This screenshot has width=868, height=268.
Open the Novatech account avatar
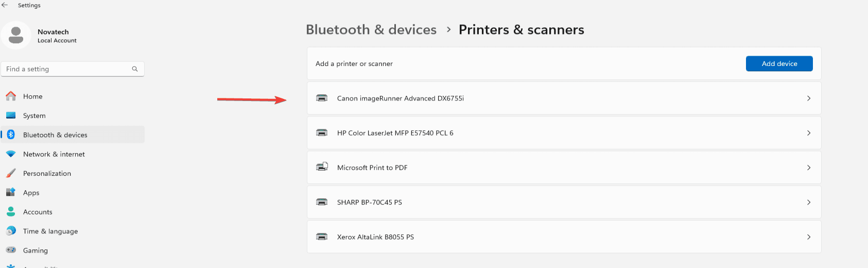pos(16,35)
